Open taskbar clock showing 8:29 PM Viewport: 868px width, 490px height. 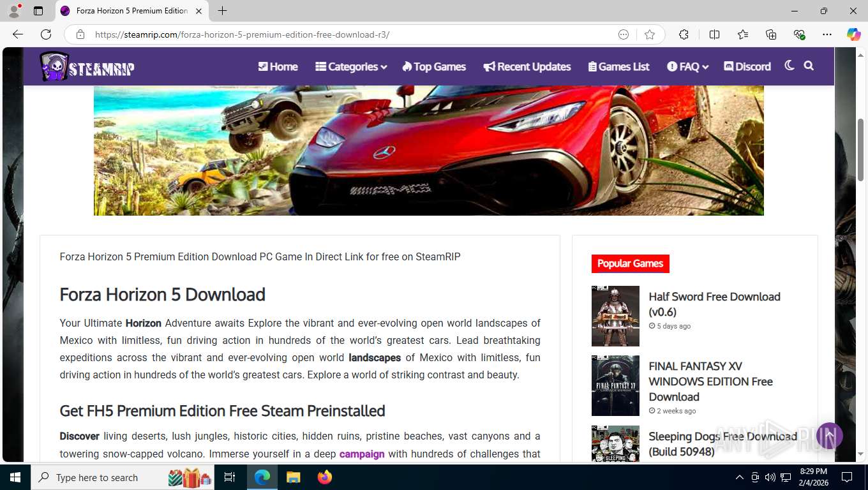[813, 477]
